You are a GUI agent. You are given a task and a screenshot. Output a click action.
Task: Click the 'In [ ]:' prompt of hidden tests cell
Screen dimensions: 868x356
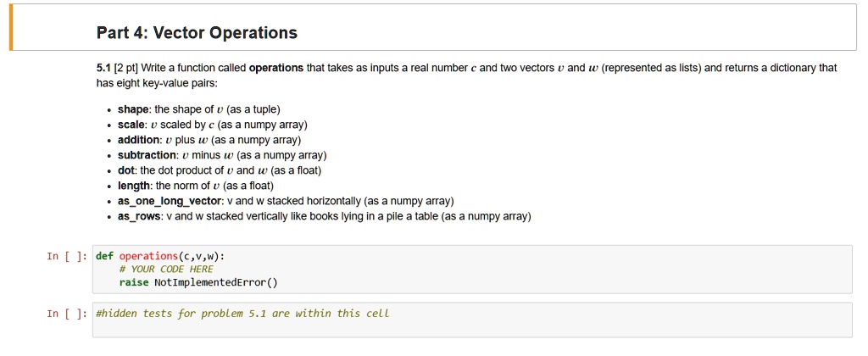[x=67, y=314]
